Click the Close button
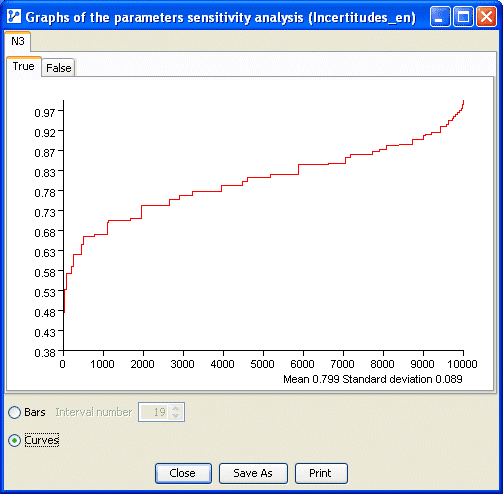The image size is (503, 494). [x=183, y=473]
